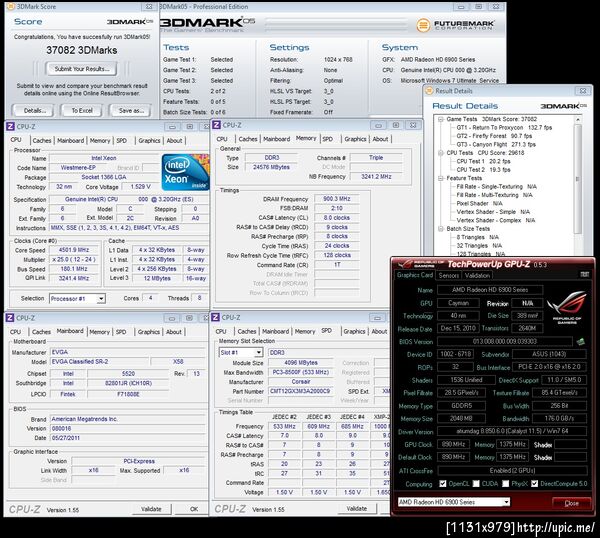Click the 3DMark Score window title icon
600x538 pixels.
click(11, 7)
